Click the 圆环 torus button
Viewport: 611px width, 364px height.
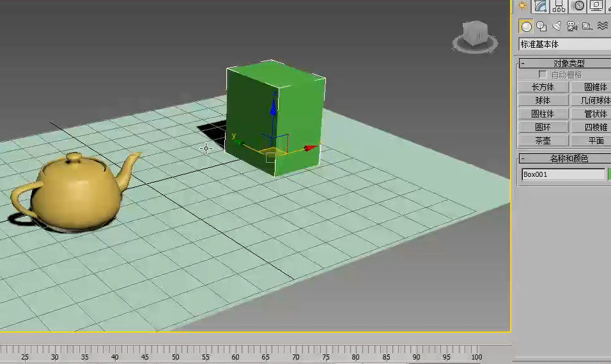[x=543, y=127]
